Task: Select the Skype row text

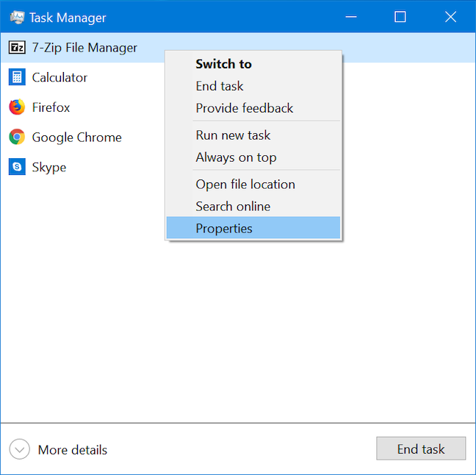Action: [x=49, y=168]
